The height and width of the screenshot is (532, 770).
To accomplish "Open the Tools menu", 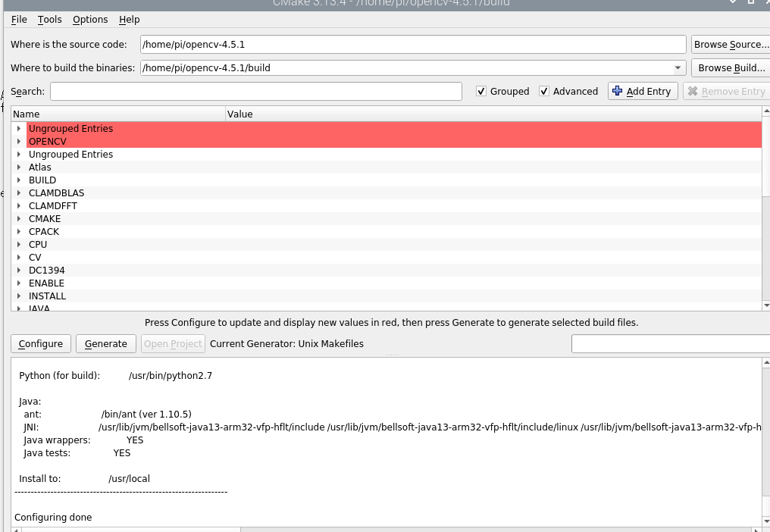I will point(49,19).
